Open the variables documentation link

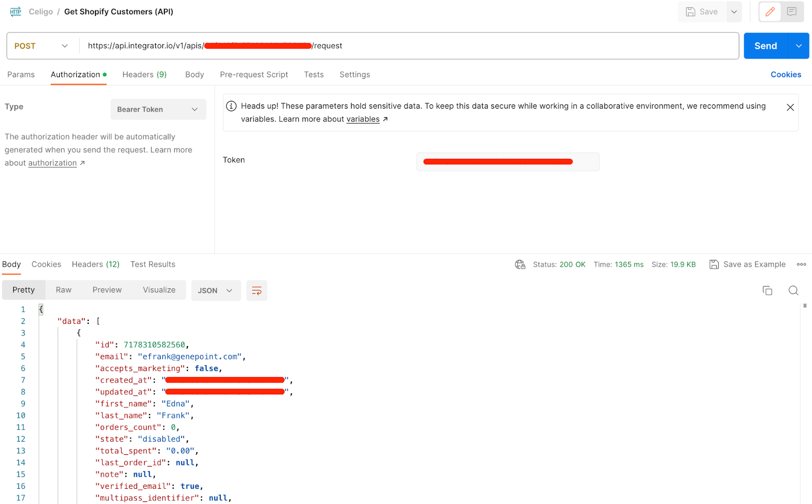pos(363,119)
